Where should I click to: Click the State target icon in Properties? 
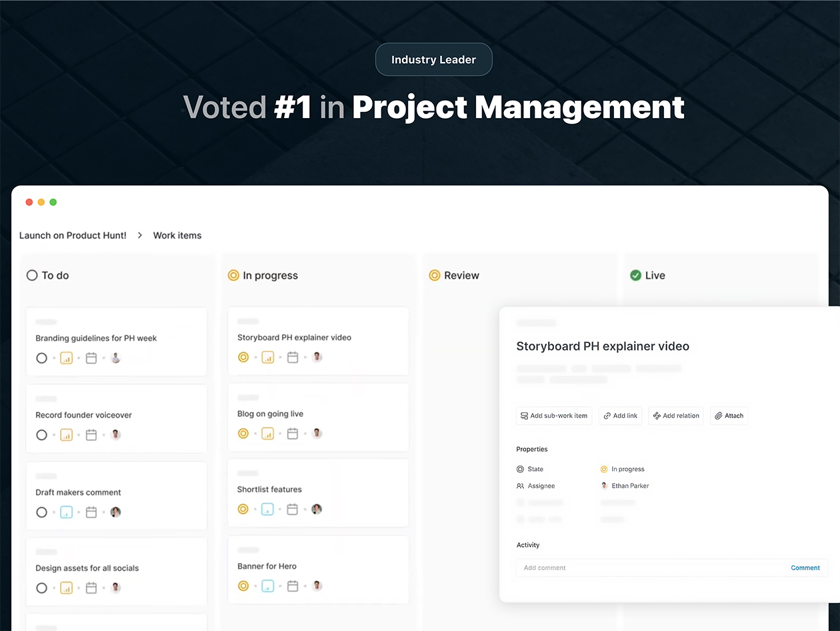coord(521,469)
